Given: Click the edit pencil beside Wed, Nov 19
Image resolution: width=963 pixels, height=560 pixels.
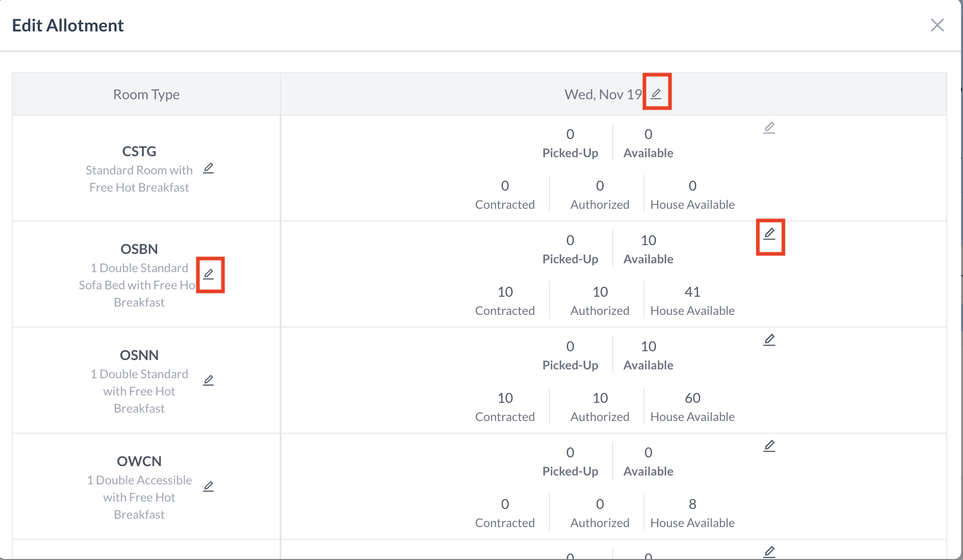Looking at the screenshot, I should point(656,93).
